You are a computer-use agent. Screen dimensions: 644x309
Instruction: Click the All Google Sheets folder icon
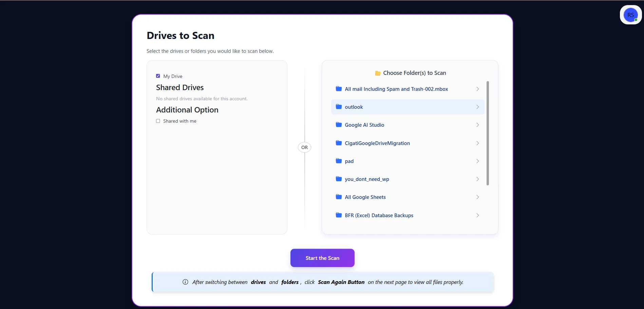coord(338,197)
